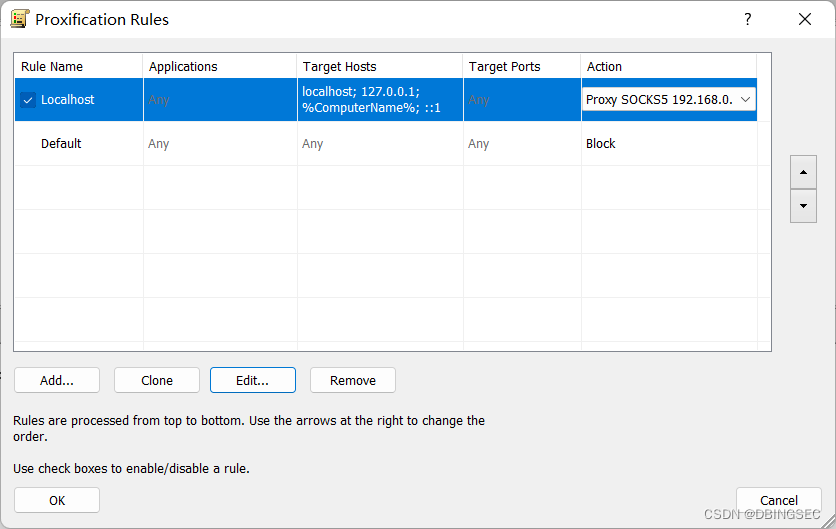Screen dimensions: 836x529
Task: Click the Add... button
Action: [x=57, y=380]
